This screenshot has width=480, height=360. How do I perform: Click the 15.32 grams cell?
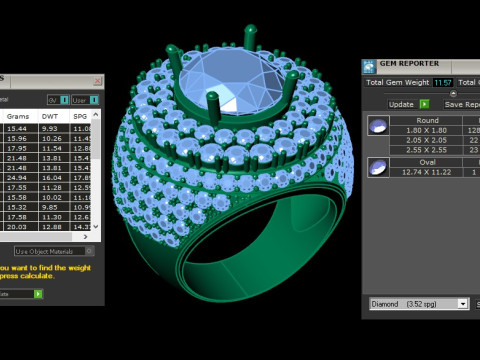coord(20,207)
